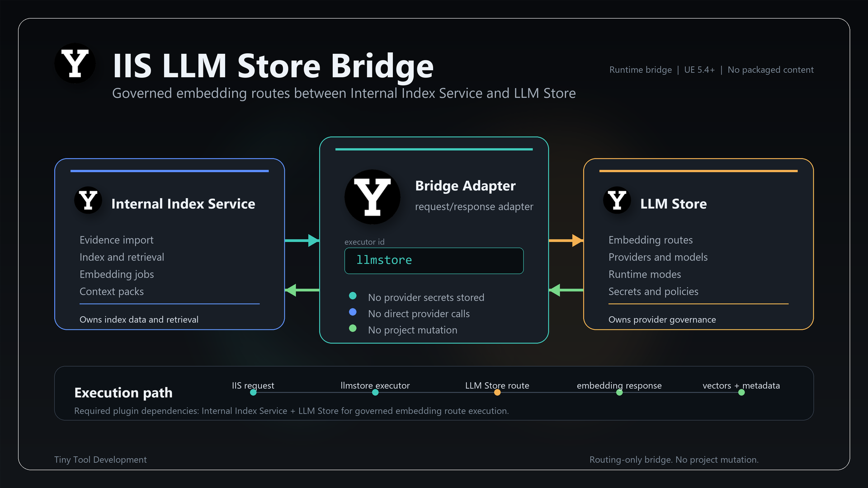Click the teal bullet beside No provider secrets stored
The width and height of the screenshot is (868, 488).
pyautogui.click(x=353, y=296)
